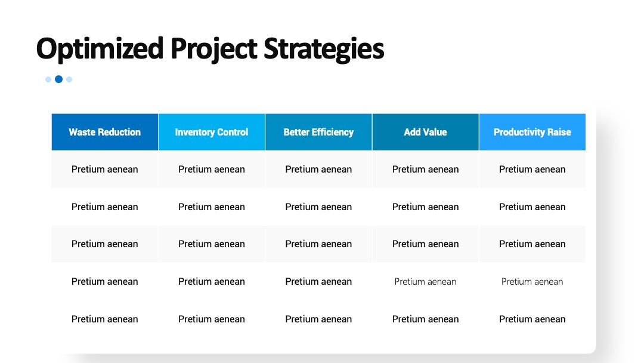Select the Productivity Raise header cell
644x363 pixels.
pos(532,132)
